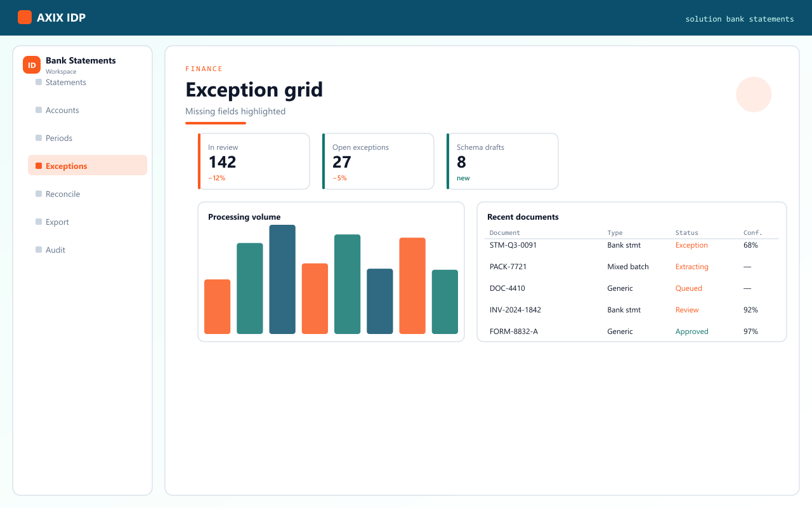The height and width of the screenshot is (508, 812).
Task: Click the Exception grid page heading
Action: click(x=254, y=90)
